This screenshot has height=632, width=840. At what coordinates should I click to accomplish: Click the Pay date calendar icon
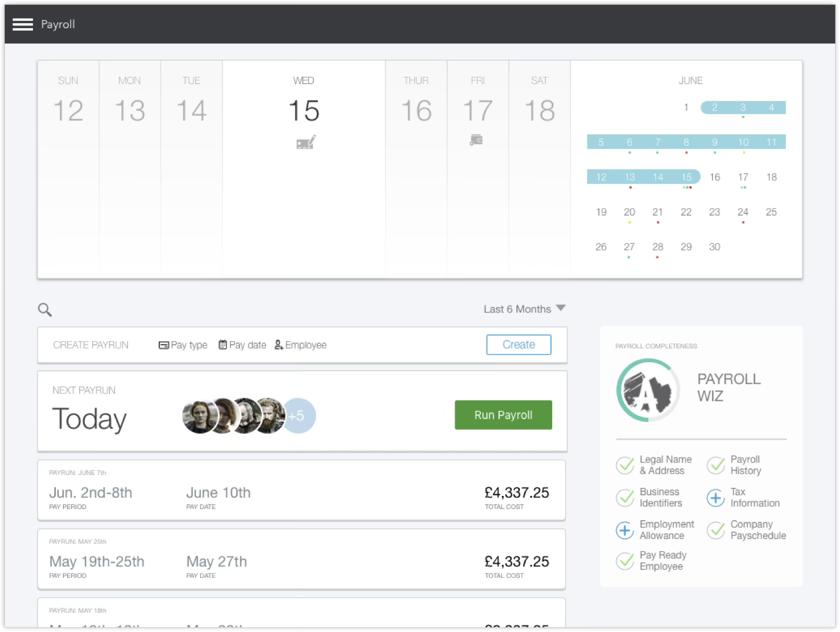pos(223,345)
